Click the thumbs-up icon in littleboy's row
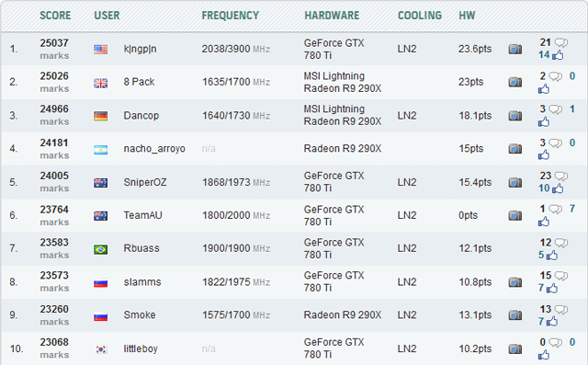The image size is (588, 365). (x=544, y=355)
